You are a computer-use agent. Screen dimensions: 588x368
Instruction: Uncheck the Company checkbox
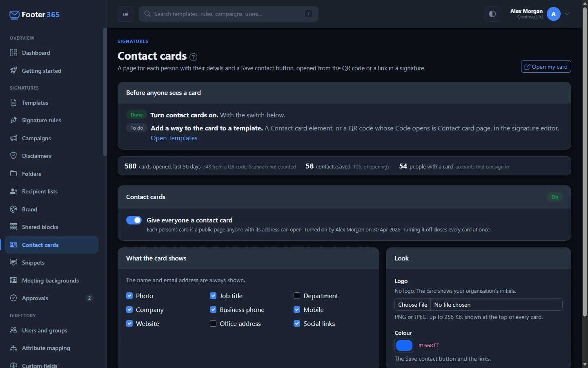point(129,310)
